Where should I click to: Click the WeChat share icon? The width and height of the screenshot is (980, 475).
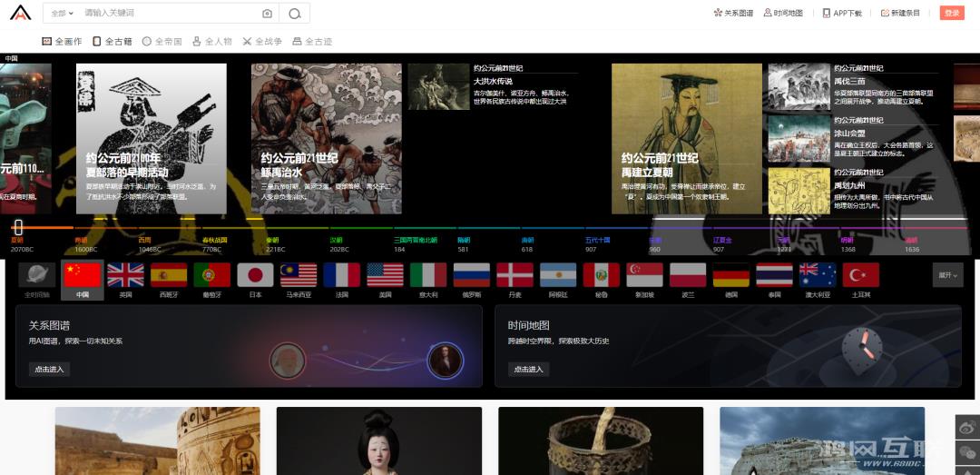(967, 452)
